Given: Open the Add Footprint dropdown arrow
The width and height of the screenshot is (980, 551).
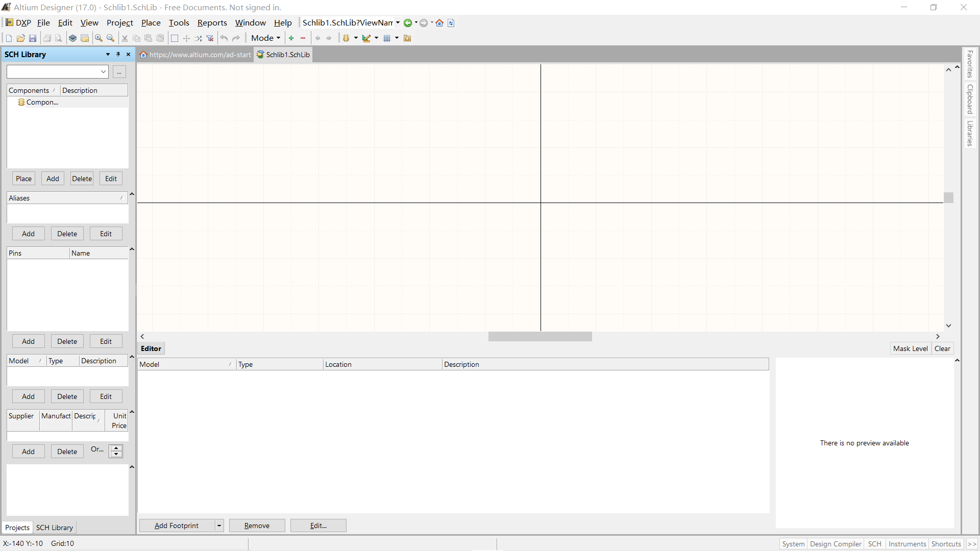Looking at the screenshot, I should tap(219, 525).
